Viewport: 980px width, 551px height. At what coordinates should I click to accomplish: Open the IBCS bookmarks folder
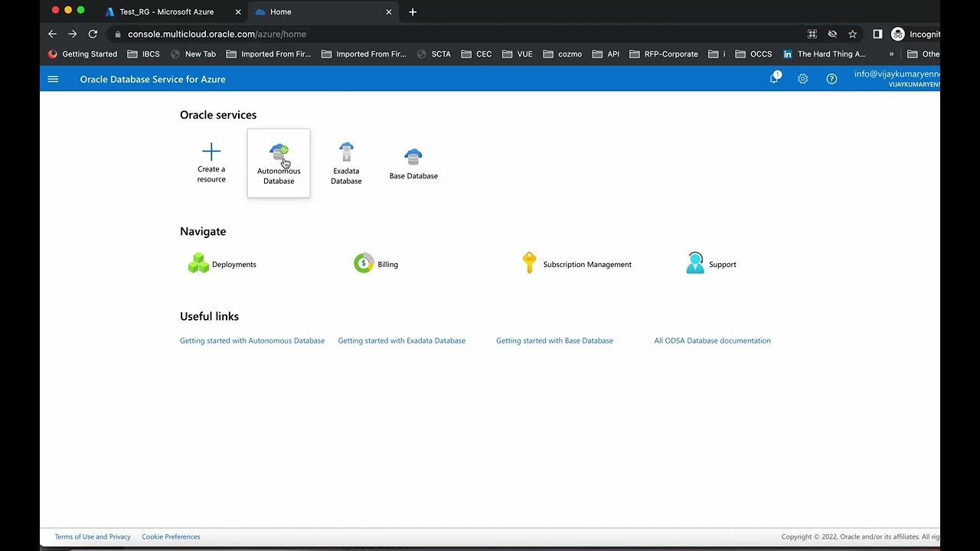click(x=143, y=54)
